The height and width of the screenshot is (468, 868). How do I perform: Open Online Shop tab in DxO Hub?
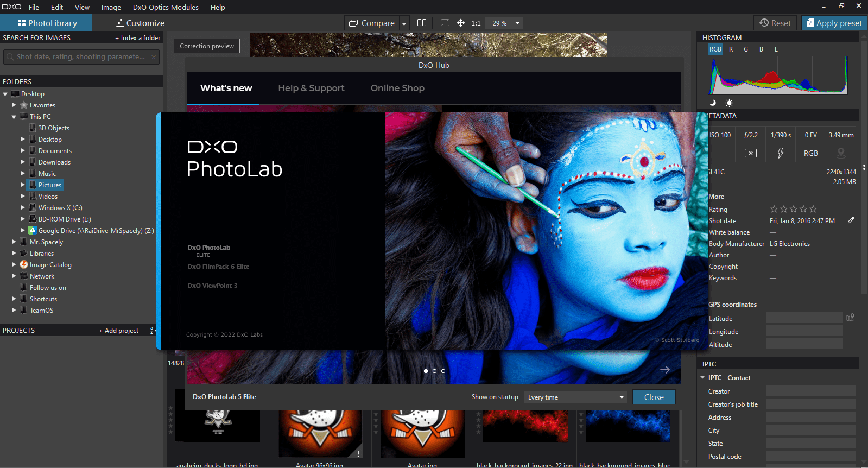click(x=397, y=88)
